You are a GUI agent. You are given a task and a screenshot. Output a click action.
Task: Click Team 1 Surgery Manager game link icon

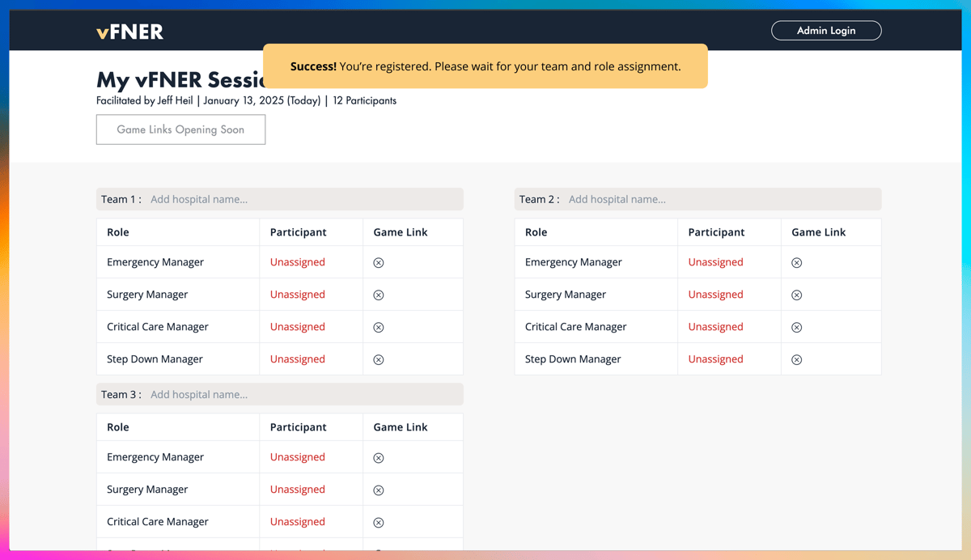point(379,295)
